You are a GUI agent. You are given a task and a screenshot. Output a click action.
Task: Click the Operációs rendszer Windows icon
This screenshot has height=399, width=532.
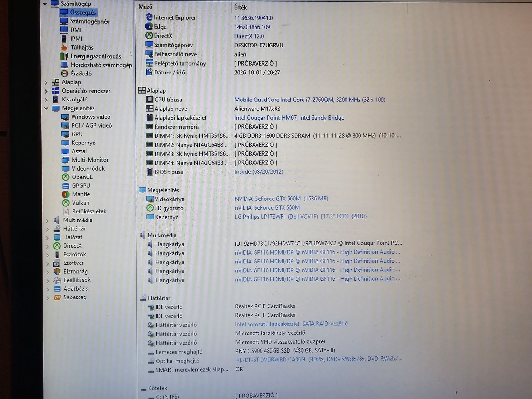(55, 91)
